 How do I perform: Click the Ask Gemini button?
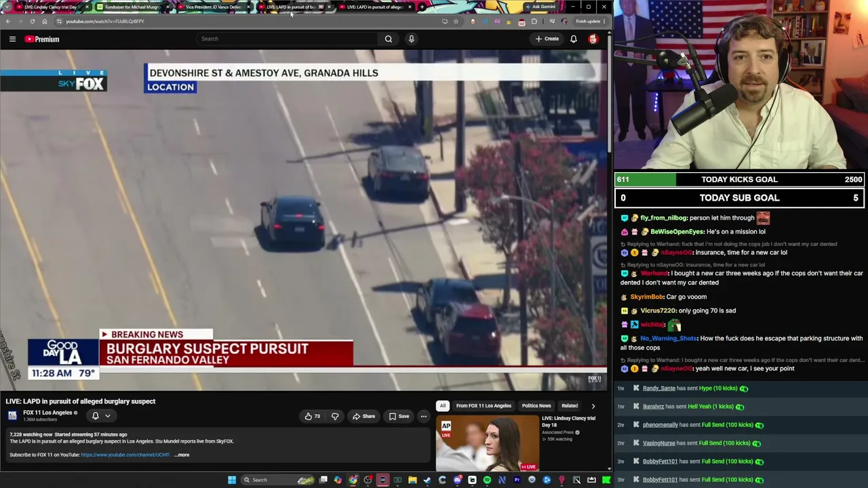[x=540, y=7]
